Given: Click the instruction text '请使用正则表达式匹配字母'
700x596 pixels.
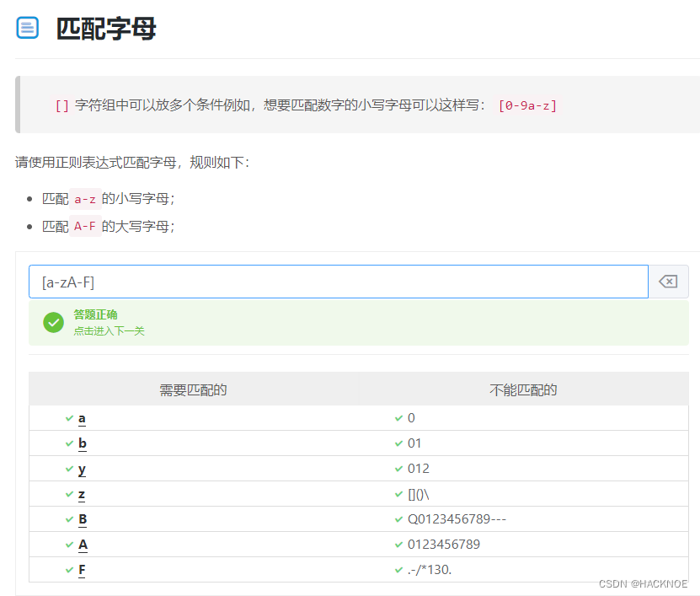Looking at the screenshot, I should point(95,162).
